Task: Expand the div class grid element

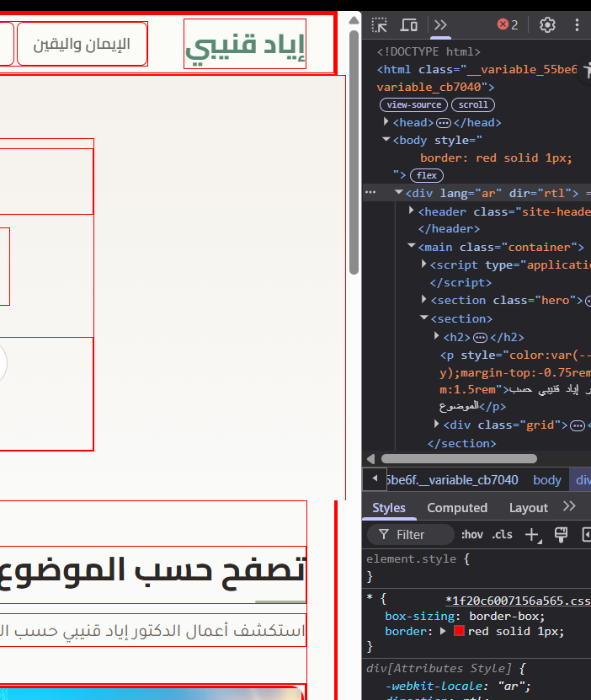Action: (x=436, y=424)
